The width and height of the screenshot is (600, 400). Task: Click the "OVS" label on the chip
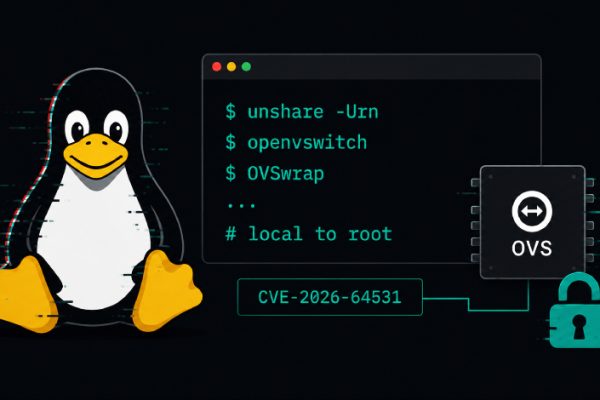(532, 248)
